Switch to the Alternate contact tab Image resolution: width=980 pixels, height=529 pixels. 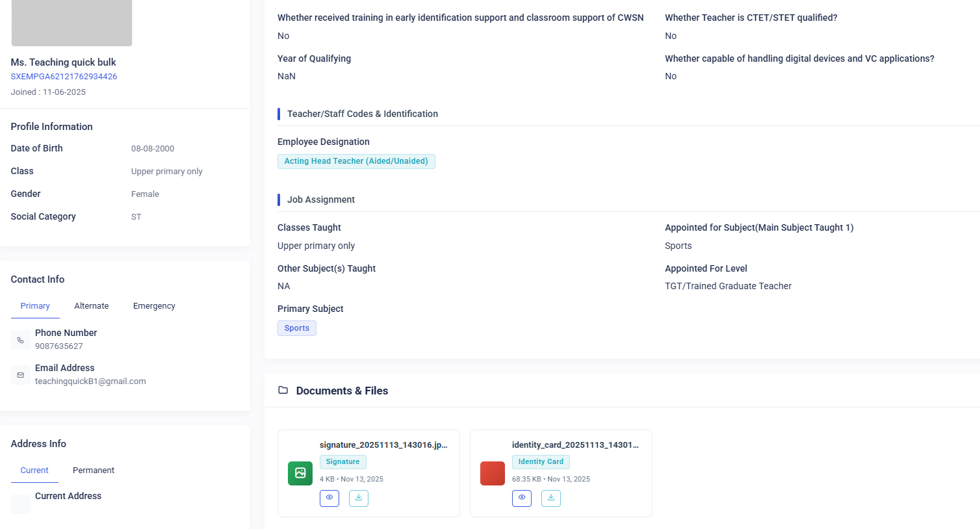92,306
